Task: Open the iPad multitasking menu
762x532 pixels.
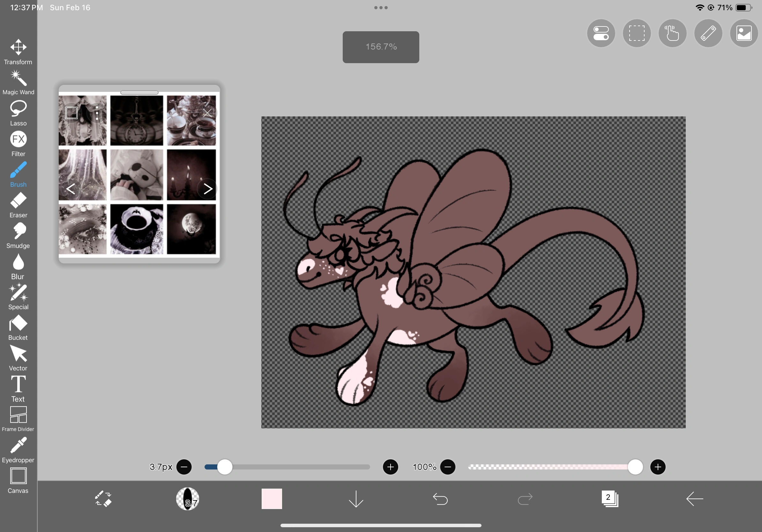Action: coord(381,7)
